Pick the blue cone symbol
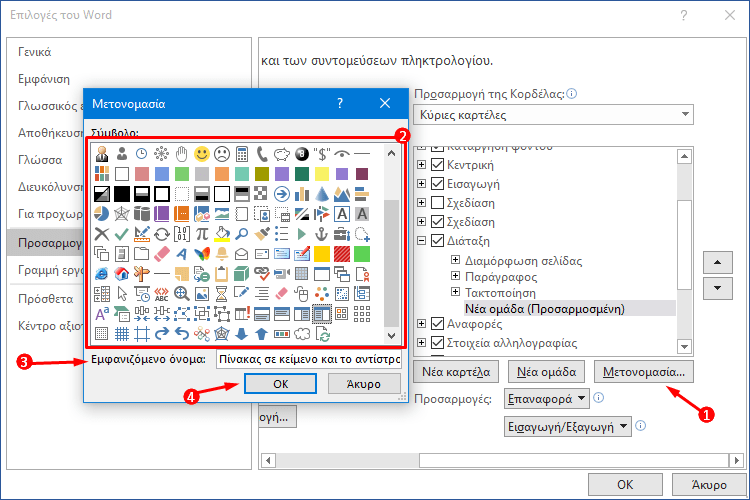 click(x=322, y=194)
